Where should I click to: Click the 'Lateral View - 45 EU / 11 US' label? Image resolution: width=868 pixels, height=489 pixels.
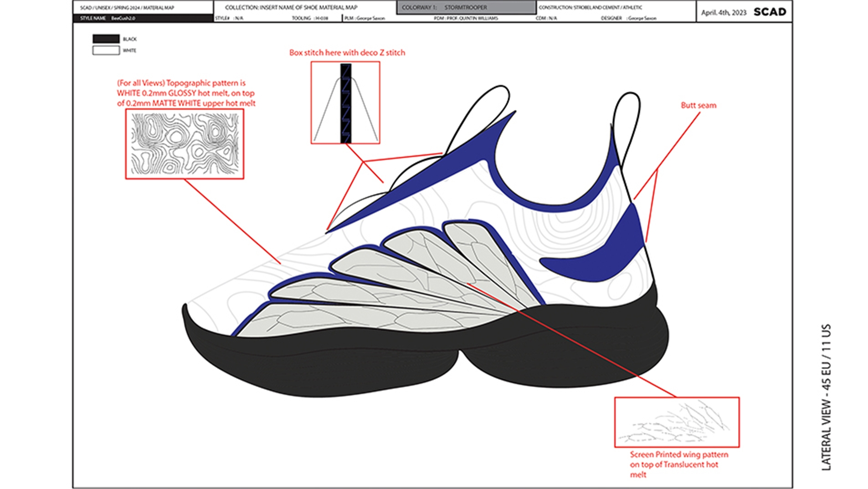point(827,397)
